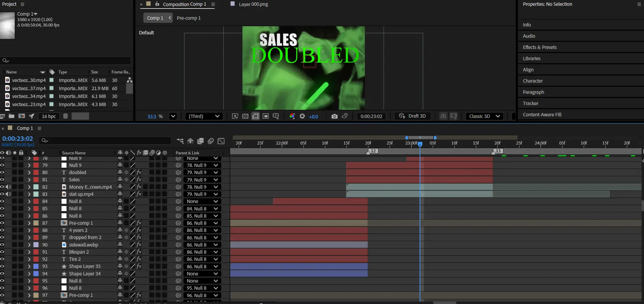644x304 pixels.
Task: Delete selected project item with trash icon
Action: [x=66, y=116]
